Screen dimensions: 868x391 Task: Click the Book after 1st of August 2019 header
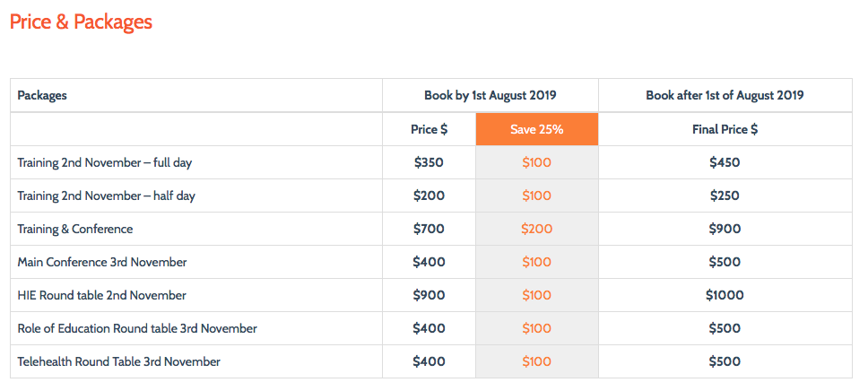pos(725,95)
